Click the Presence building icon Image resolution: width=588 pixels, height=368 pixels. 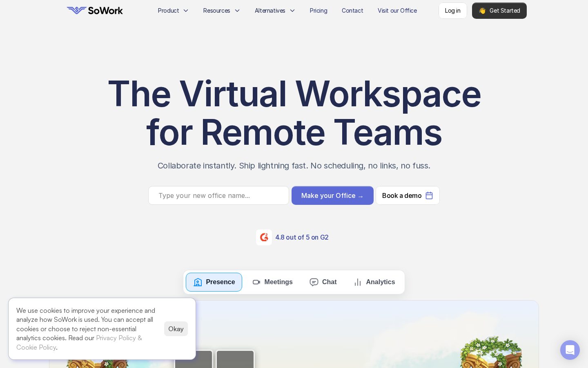(198, 282)
